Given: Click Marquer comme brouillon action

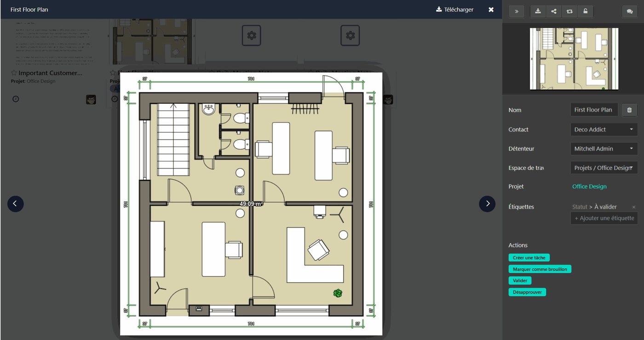Looking at the screenshot, I should [540, 269].
